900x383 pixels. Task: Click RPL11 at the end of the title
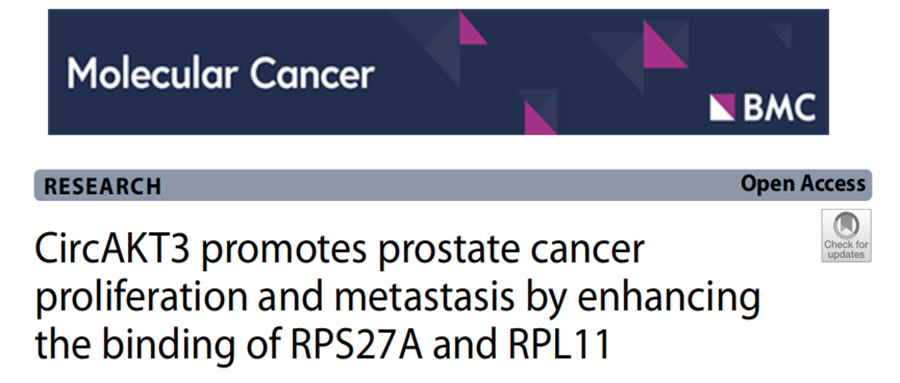[558, 345]
